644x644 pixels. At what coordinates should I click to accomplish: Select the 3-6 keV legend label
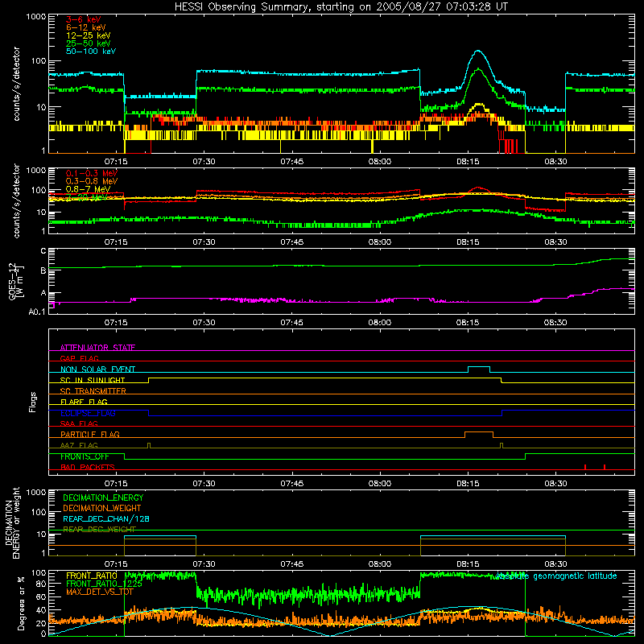[84, 19]
